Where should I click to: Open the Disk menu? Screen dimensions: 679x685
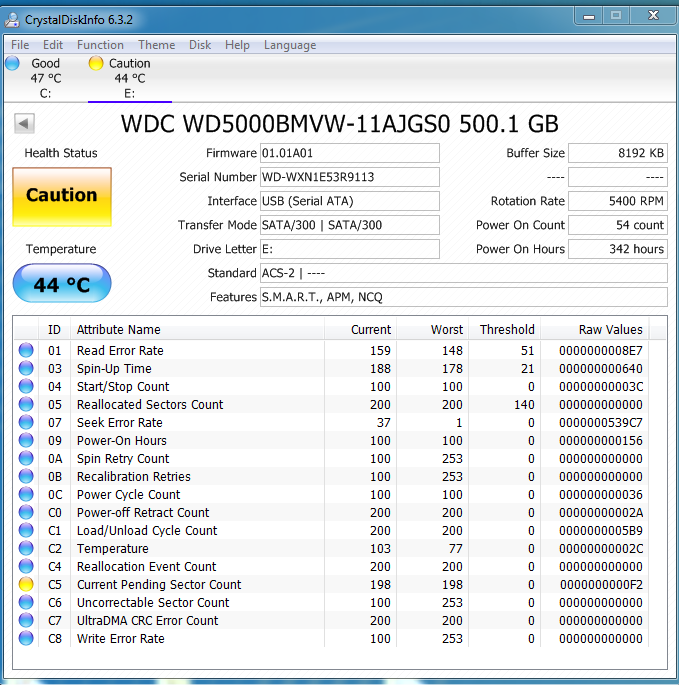200,45
